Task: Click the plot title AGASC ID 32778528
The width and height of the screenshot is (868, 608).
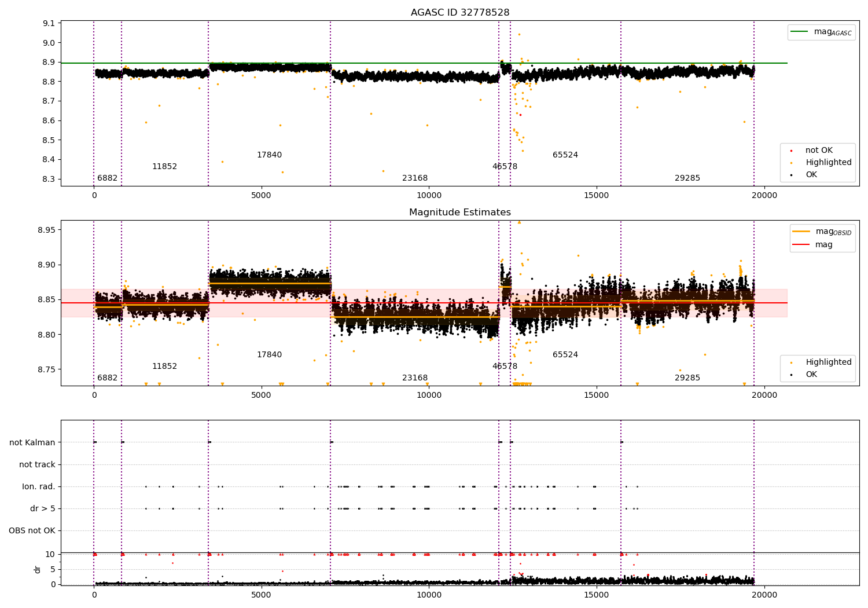Action: (x=460, y=13)
